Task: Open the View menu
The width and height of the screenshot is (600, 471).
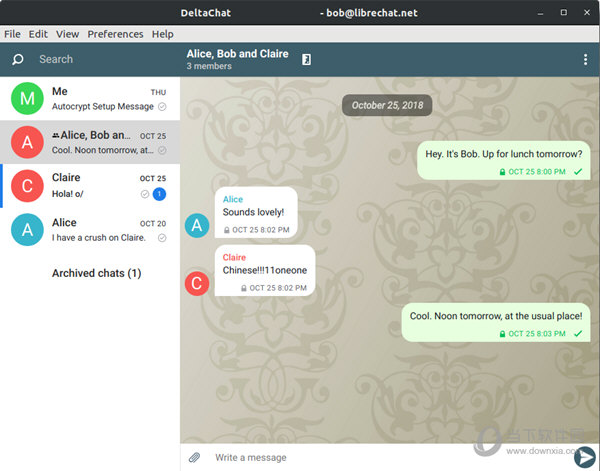Action: coord(67,34)
